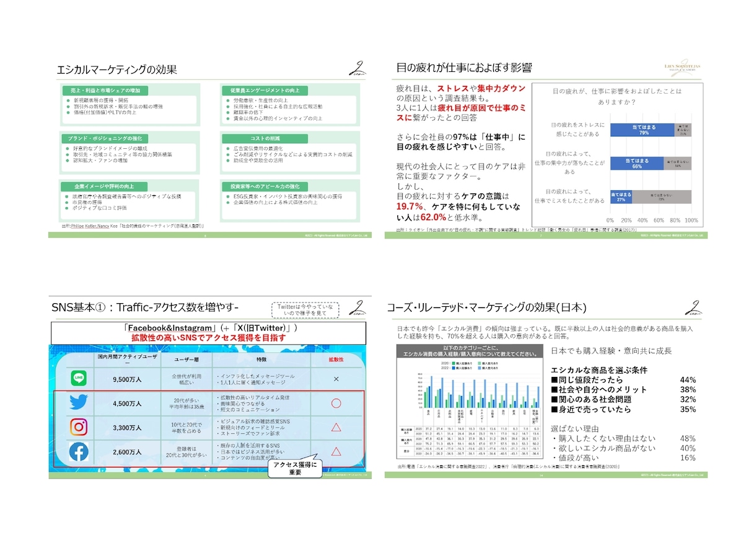756x535 pixels.
Task: Click heading 日本でも購入経験・意向共に成長
Action: (611, 350)
